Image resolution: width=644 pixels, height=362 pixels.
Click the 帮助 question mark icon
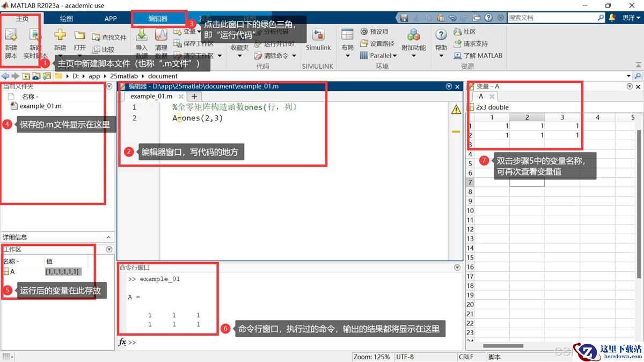click(x=441, y=35)
